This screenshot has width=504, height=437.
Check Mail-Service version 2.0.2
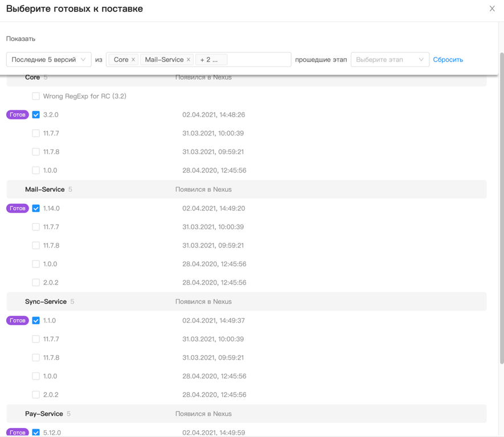pos(36,282)
